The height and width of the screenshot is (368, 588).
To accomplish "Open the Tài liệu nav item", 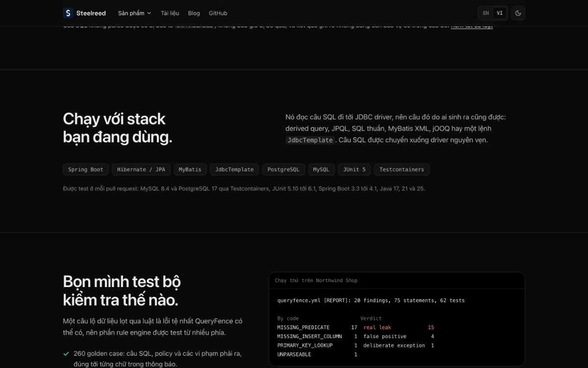I will (x=170, y=13).
